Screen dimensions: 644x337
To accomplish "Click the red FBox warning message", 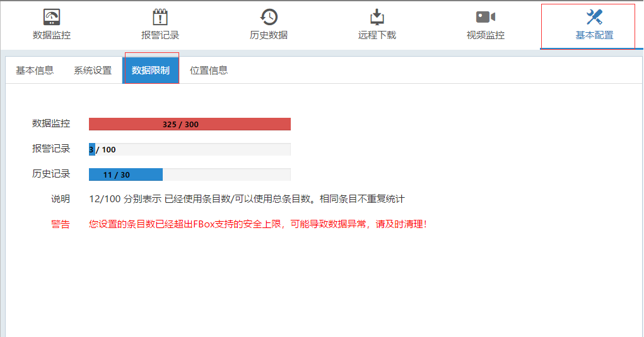I will (x=258, y=224).
